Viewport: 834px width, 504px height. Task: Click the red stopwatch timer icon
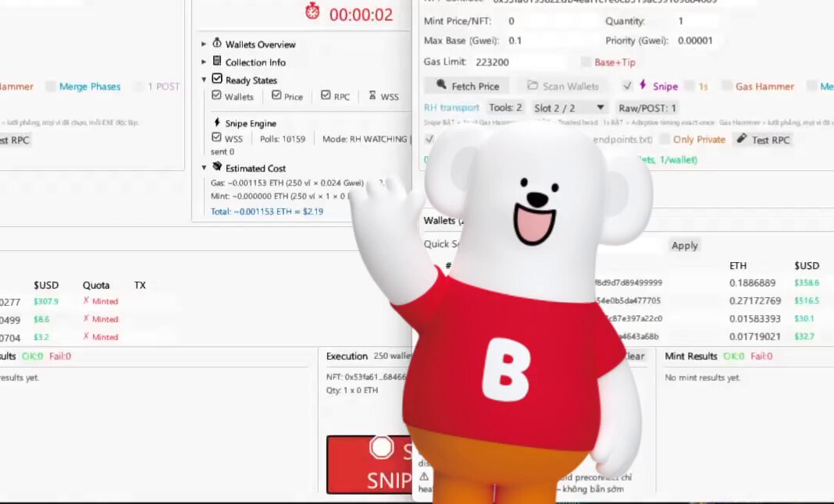click(312, 11)
